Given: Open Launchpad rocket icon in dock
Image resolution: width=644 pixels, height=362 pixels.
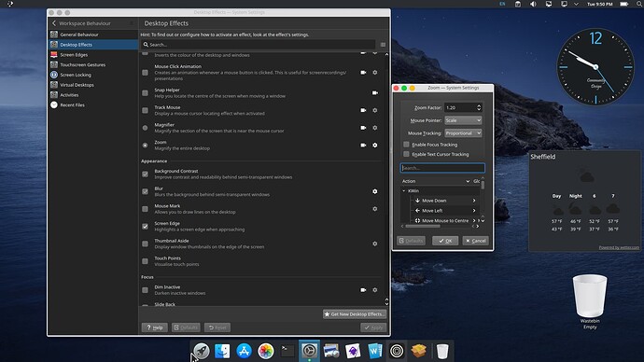Looking at the screenshot, I should pyautogui.click(x=202, y=351).
